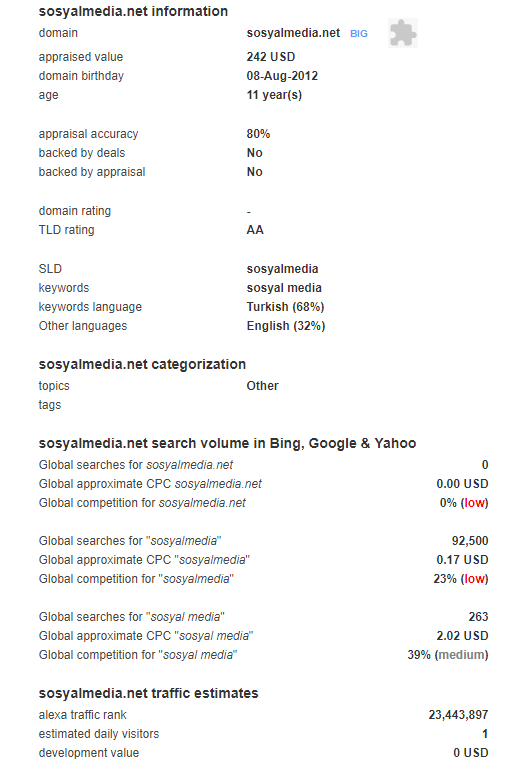This screenshot has width=507, height=775.
Task: Click the sosyalmedia.net categorization heading
Action: pyautogui.click(x=142, y=364)
